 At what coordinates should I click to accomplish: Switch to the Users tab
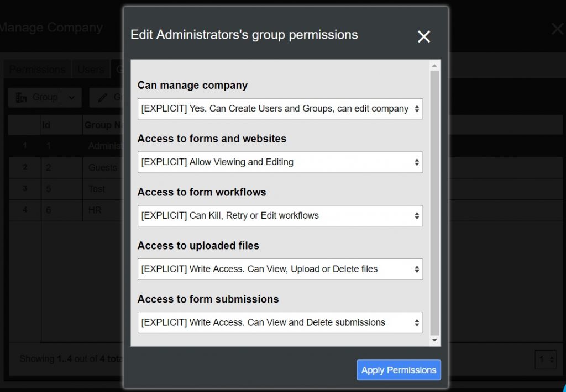tap(91, 70)
